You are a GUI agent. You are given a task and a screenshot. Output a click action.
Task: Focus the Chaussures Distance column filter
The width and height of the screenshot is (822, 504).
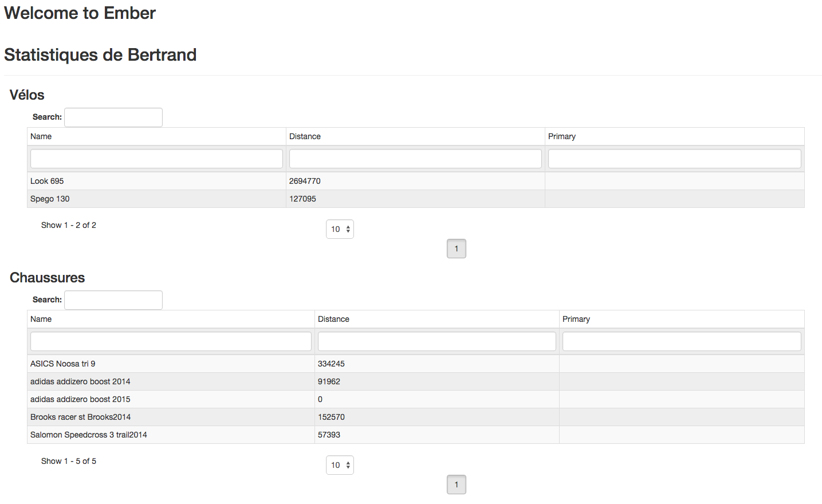436,341
